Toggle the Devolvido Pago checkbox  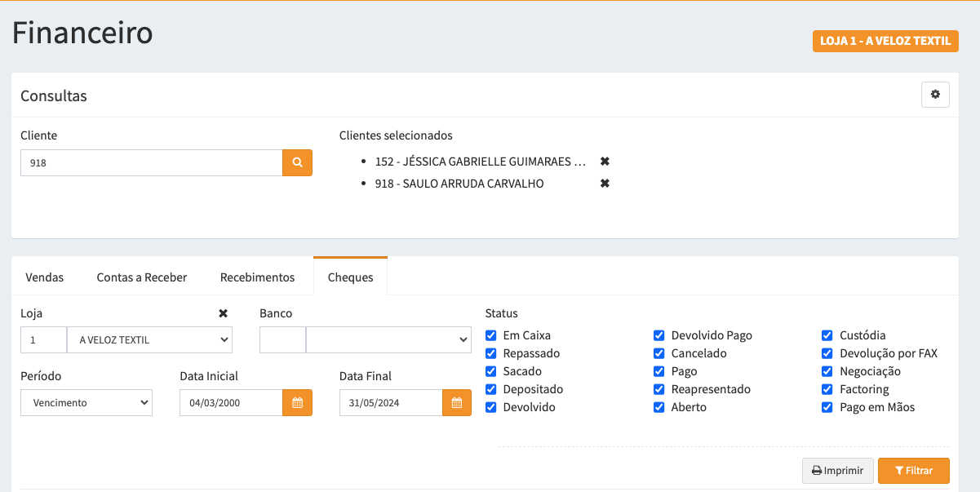[x=659, y=335]
